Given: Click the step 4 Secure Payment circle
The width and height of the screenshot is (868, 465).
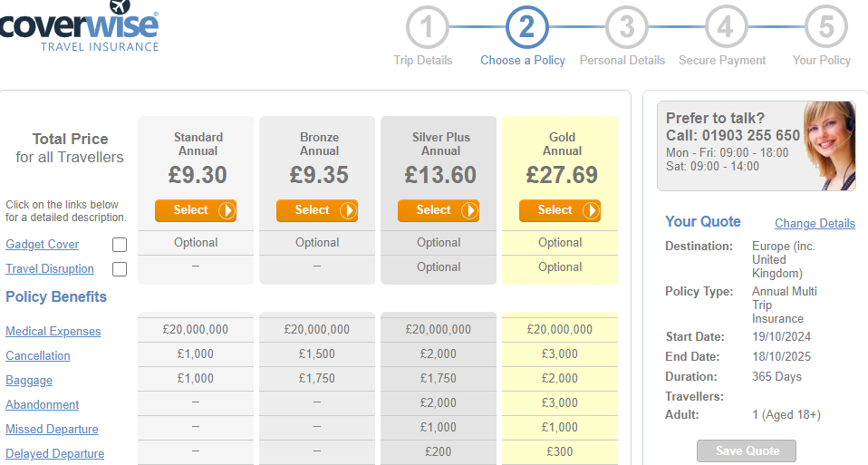Looking at the screenshot, I should tap(726, 28).
